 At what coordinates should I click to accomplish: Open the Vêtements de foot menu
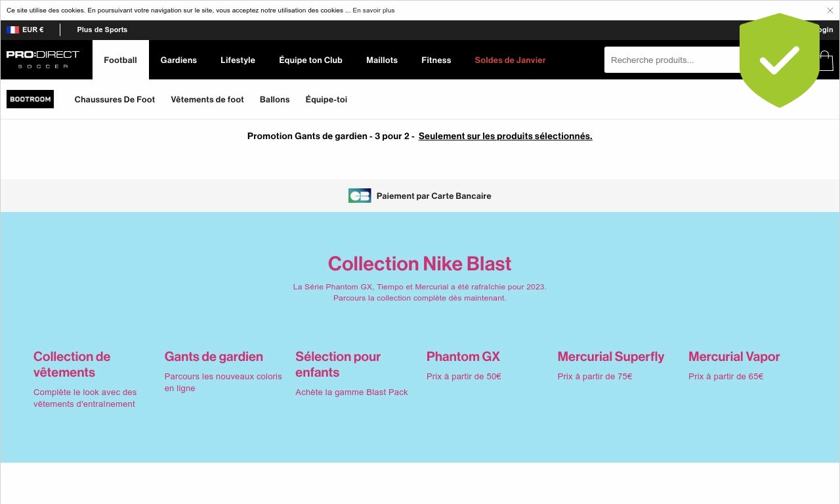(x=207, y=100)
